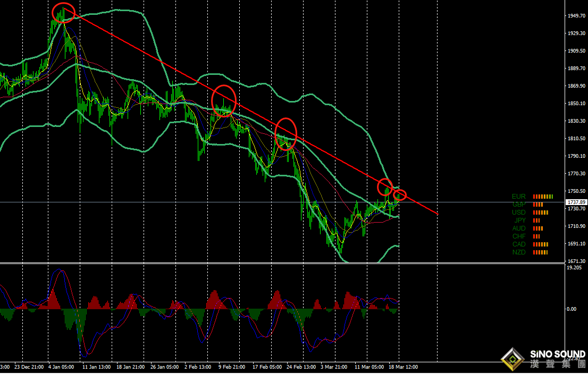Click the NZD currency label
This screenshot has width=588, height=374.
(x=518, y=252)
